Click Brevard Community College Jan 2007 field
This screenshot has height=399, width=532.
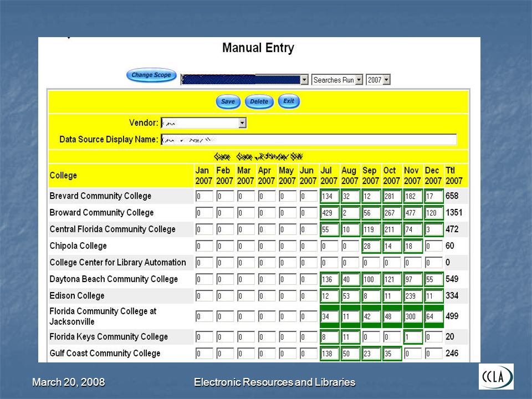pyautogui.click(x=204, y=196)
